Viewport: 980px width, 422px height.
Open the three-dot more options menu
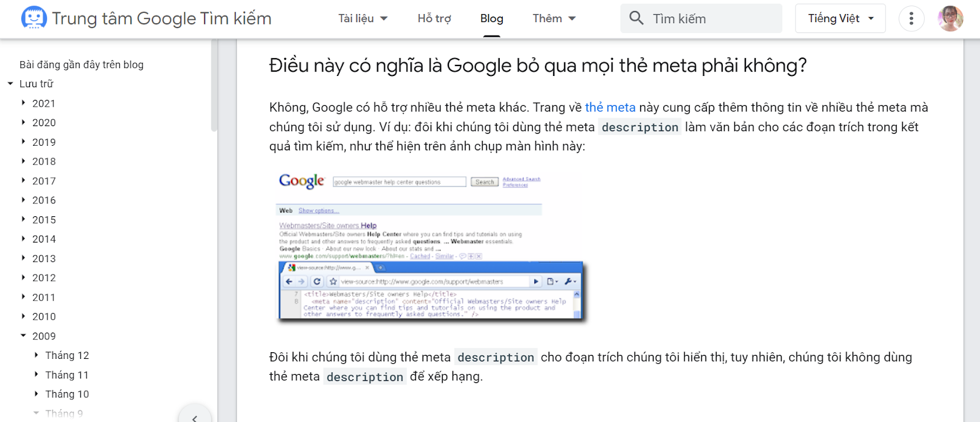(x=911, y=18)
